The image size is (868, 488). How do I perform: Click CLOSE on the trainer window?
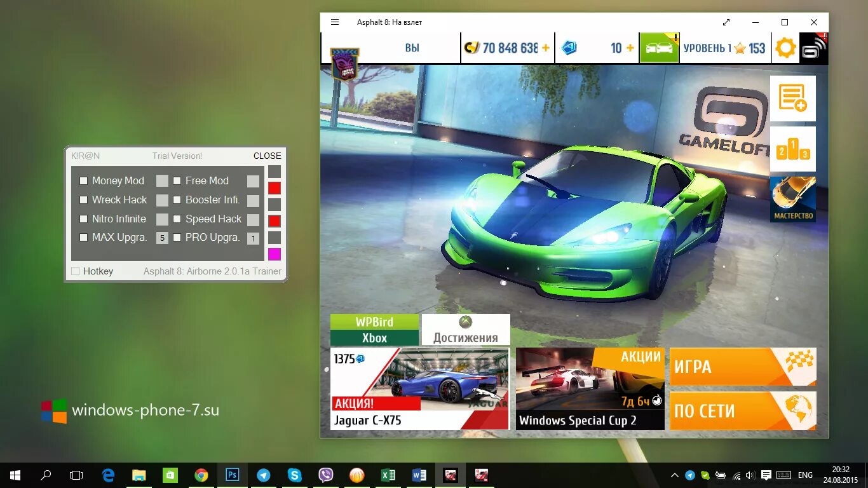[267, 156]
